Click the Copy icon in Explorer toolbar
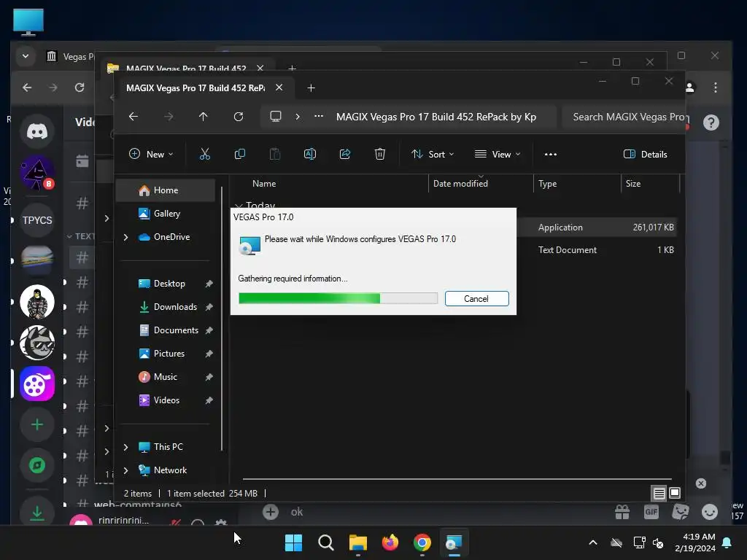Viewport: 747px width, 560px height. (x=239, y=154)
